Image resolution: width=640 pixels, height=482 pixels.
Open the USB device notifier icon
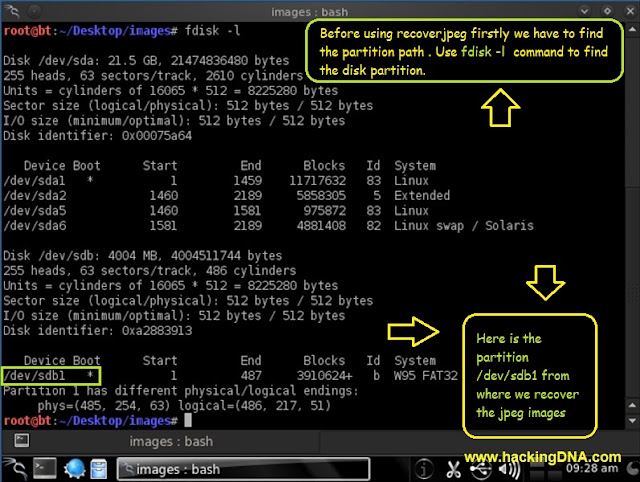(480, 469)
